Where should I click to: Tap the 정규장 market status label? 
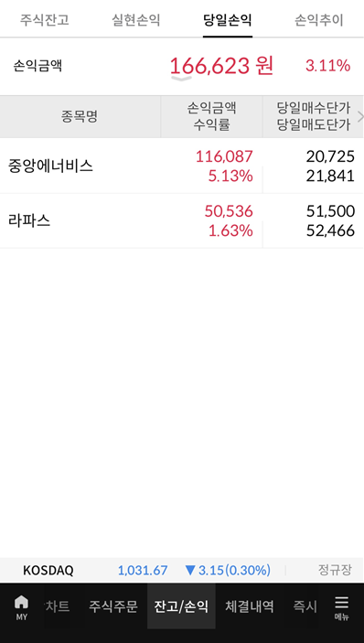[x=335, y=570]
